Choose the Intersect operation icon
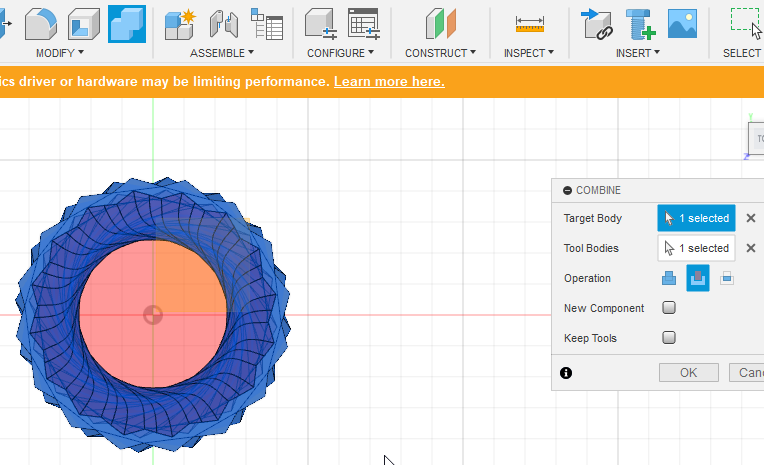The width and height of the screenshot is (764, 465). pos(727,278)
